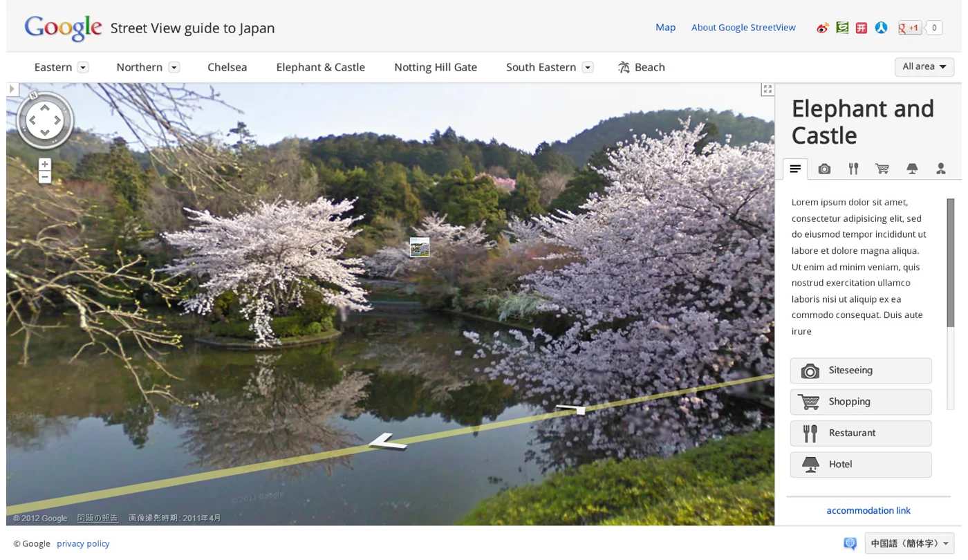Pan right on the compass control

coord(58,120)
